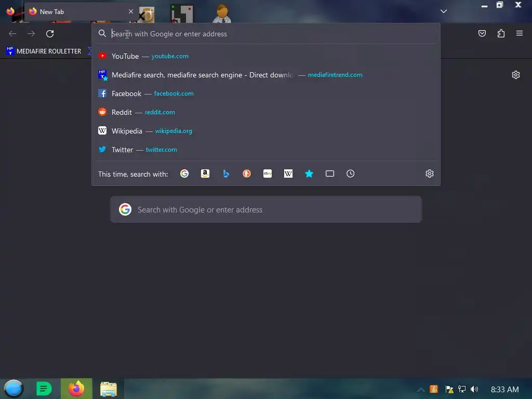Image resolution: width=532 pixels, height=399 pixels.
Task: Select the New Tab tab
Action: click(x=81, y=12)
